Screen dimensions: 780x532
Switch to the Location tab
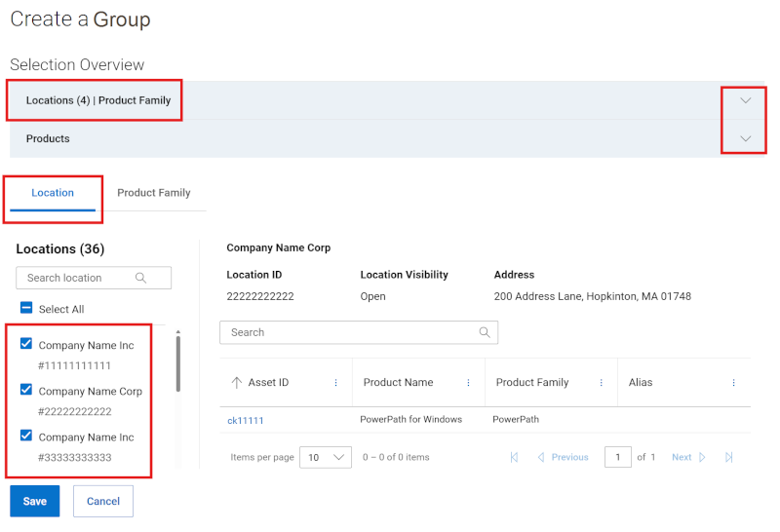[x=53, y=193]
